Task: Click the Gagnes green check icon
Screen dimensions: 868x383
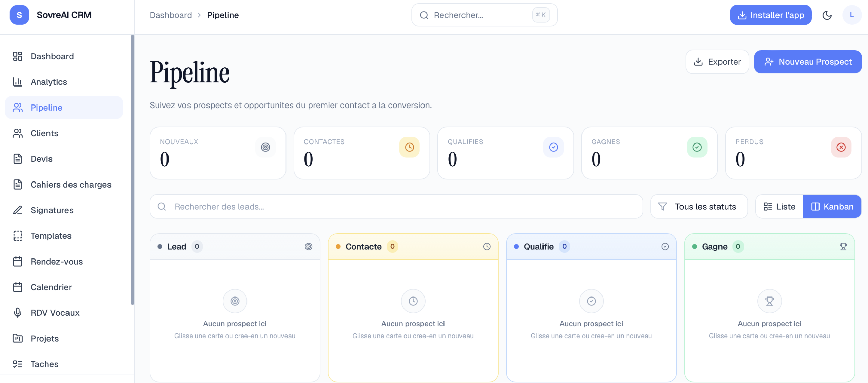Action: (697, 147)
